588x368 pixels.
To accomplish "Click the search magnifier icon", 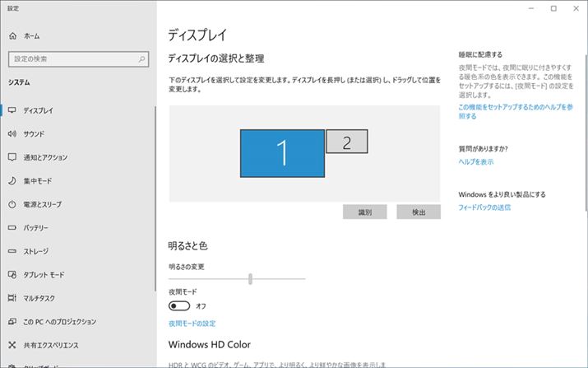I will 141,59.
